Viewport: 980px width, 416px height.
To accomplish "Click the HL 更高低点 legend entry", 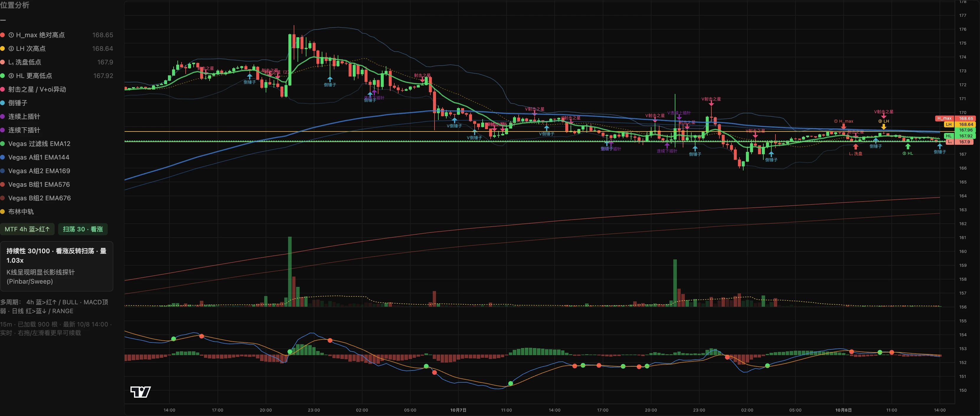I will tap(57, 76).
